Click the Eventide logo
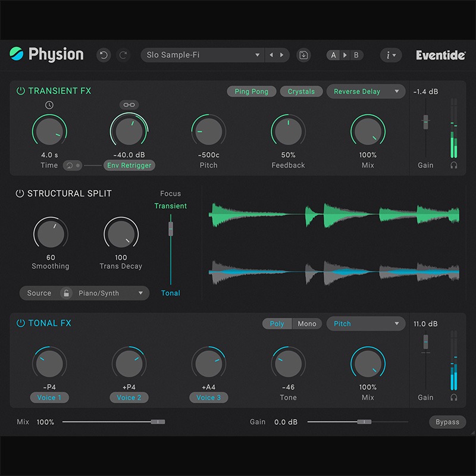This screenshot has height=476, width=476. pyautogui.click(x=440, y=55)
